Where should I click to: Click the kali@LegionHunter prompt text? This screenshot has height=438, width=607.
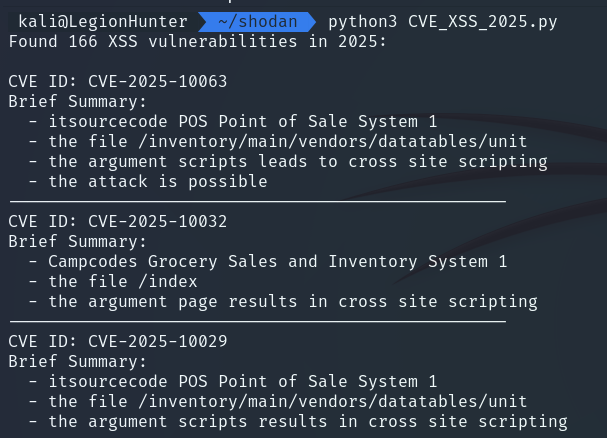(x=103, y=22)
